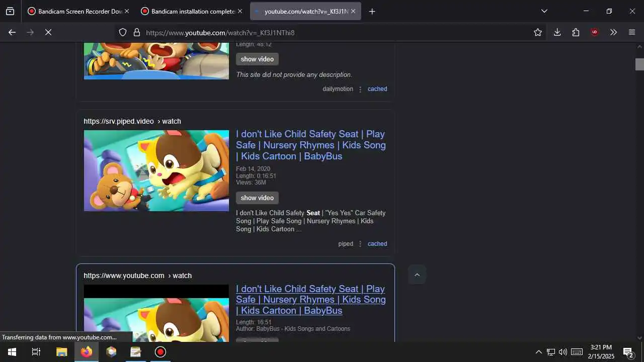Open options dots next to piped

click(x=360, y=244)
